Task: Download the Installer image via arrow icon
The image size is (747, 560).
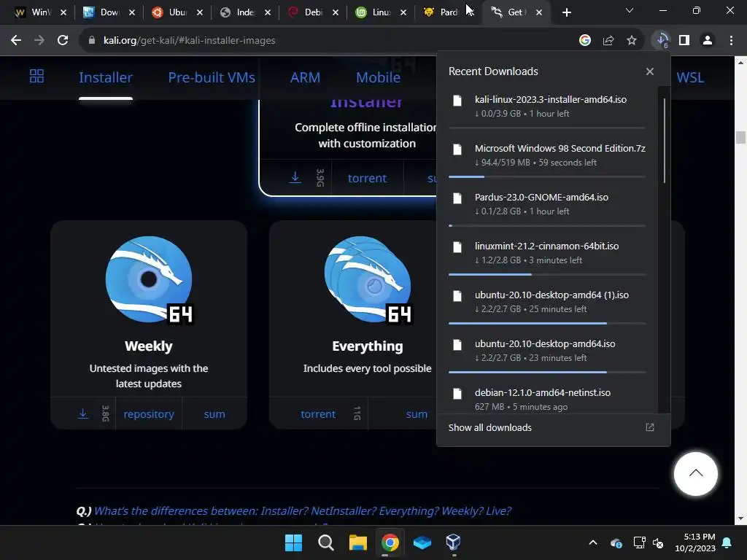Action: pos(295,178)
